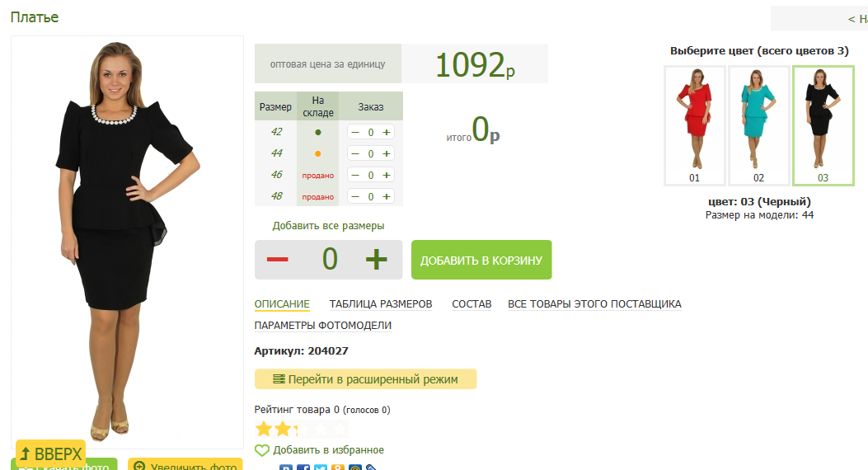Click Артикул: 204027 text

coord(301,351)
